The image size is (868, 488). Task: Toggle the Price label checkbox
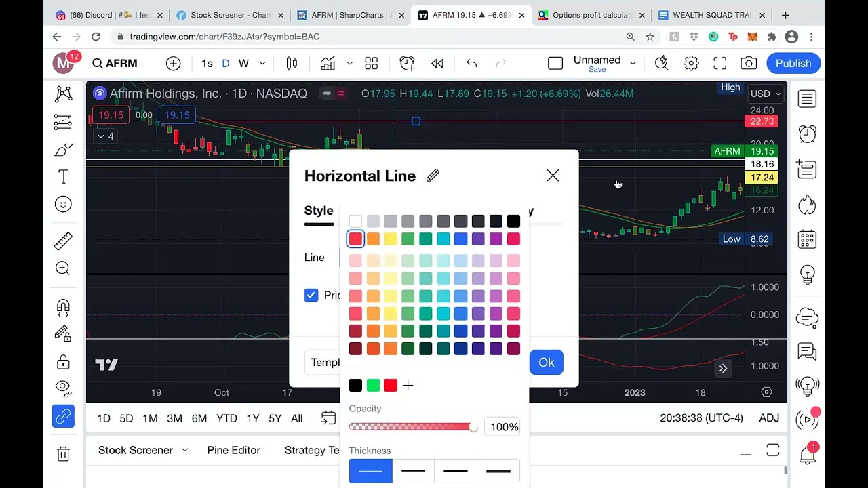click(x=311, y=295)
